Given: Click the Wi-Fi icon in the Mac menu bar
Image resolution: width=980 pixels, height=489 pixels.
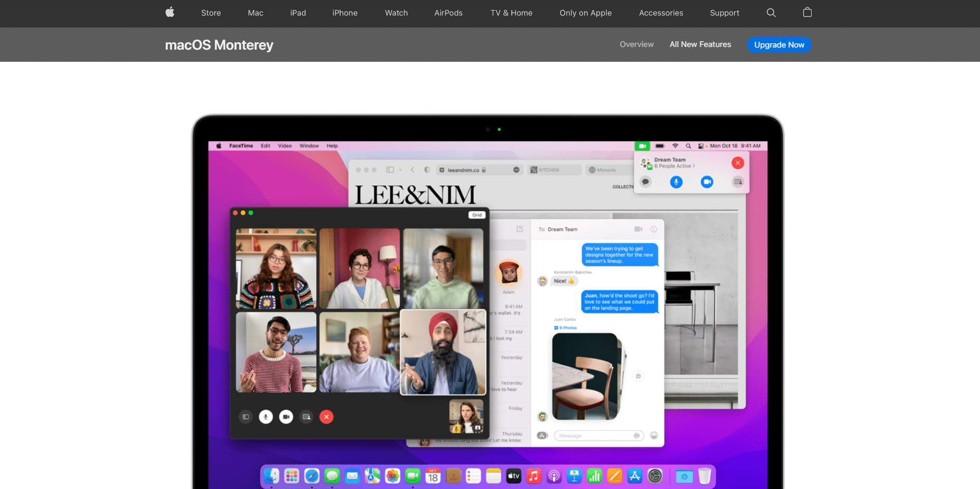Looking at the screenshot, I should coord(675,146).
